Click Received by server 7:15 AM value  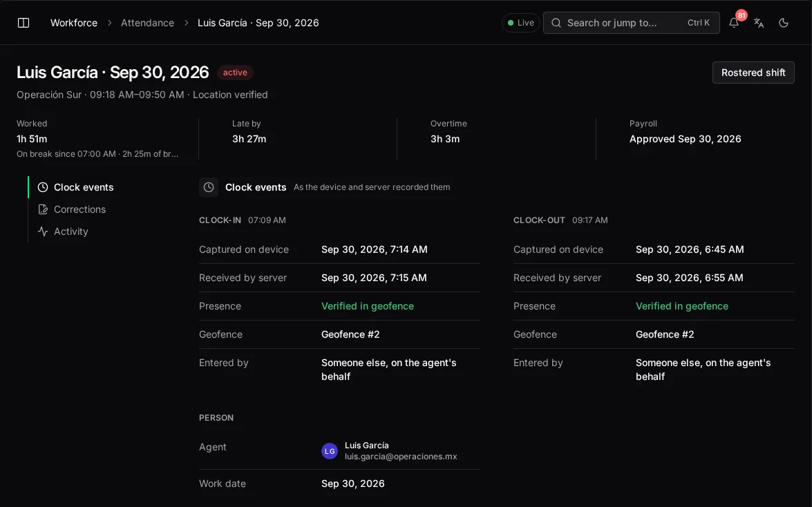pos(374,278)
